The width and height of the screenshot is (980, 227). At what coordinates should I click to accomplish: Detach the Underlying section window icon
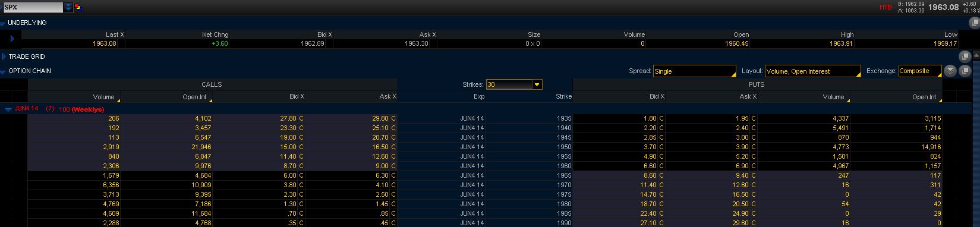coord(973,23)
